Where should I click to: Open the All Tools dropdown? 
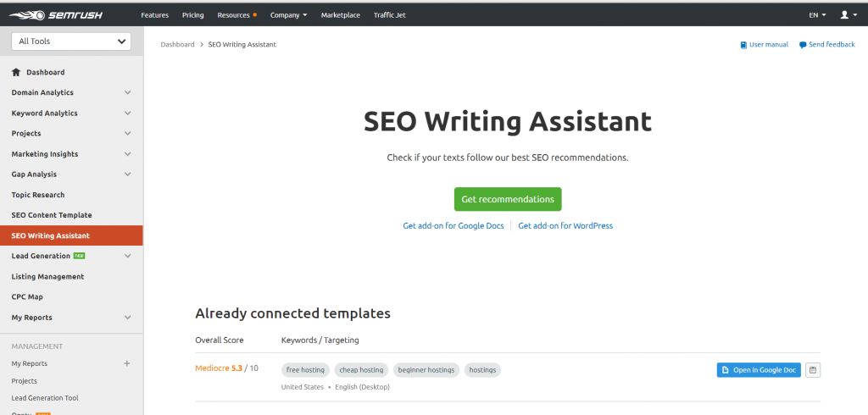click(x=71, y=41)
